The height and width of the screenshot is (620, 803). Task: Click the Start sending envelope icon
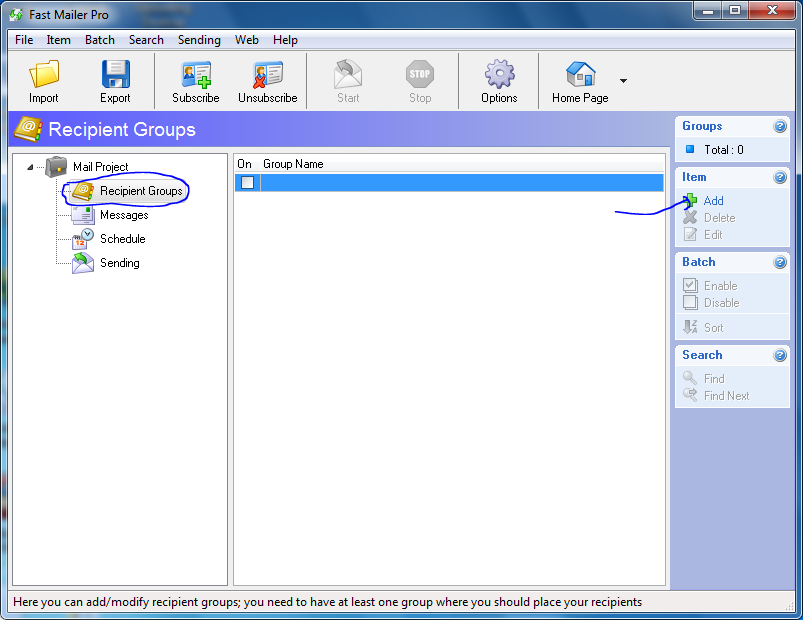click(x=348, y=74)
